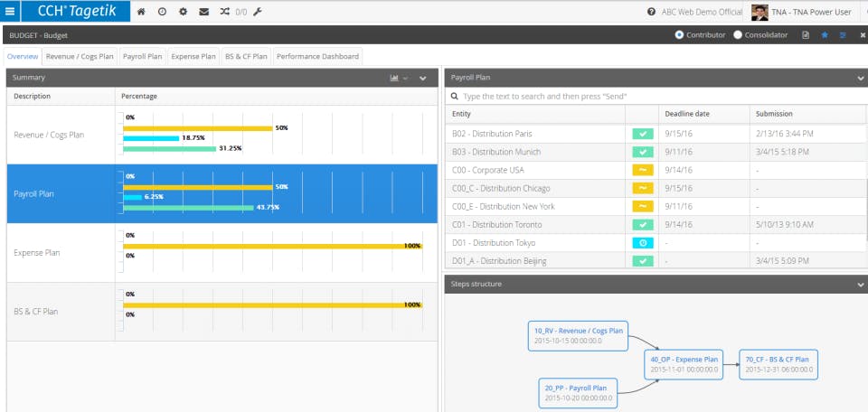Open the recent history clock icon
The height and width of the screenshot is (412, 868).
pyautogui.click(x=162, y=12)
